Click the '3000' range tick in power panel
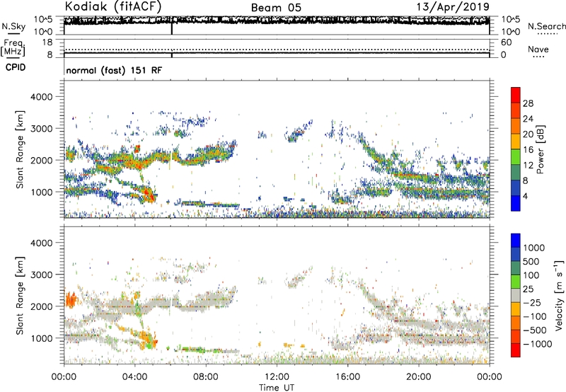Viewport: 566px width, 392px height. tap(41, 129)
